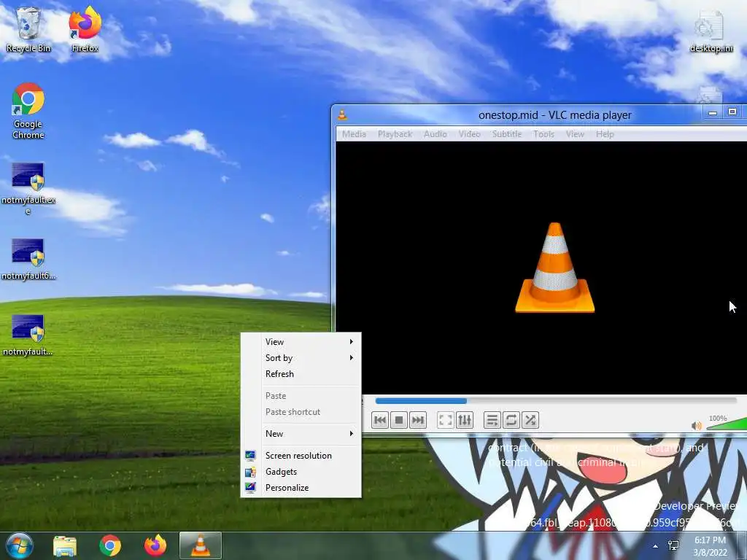747x560 pixels.
Task: Expand the Sort by submenu
Action: (x=301, y=357)
